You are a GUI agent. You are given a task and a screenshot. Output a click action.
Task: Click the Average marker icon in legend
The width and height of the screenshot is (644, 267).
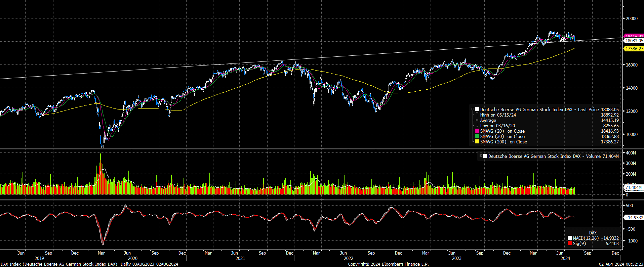click(x=477, y=120)
